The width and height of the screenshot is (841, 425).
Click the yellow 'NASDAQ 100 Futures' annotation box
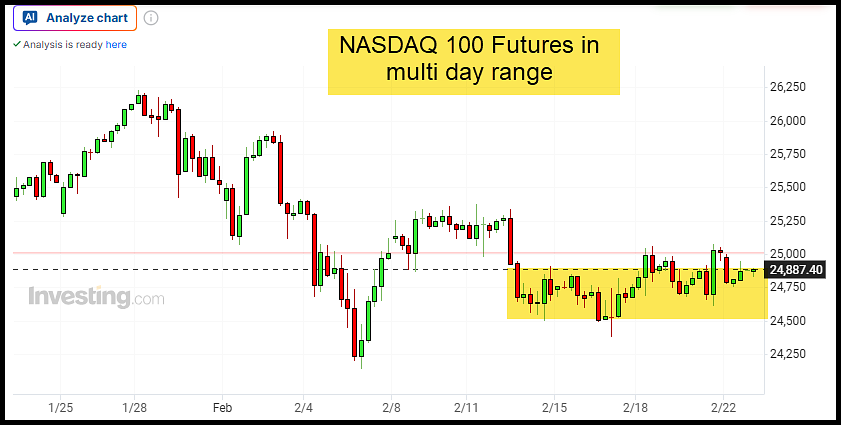click(x=473, y=61)
